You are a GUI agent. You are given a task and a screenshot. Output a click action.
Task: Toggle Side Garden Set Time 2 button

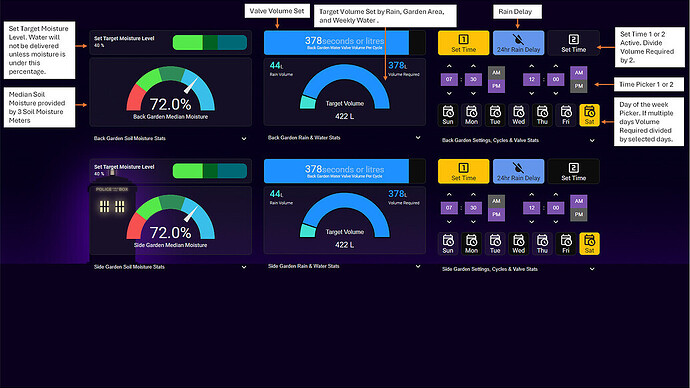[573, 172]
